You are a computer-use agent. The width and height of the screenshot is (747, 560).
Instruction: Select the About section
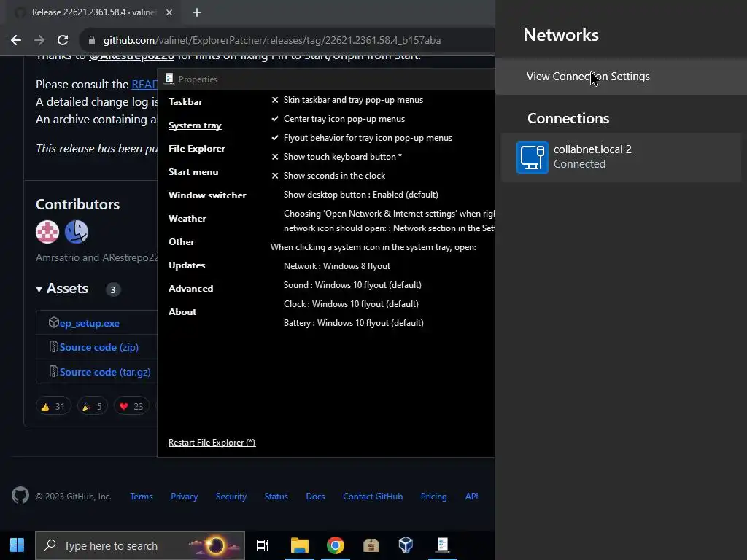(x=182, y=312)
